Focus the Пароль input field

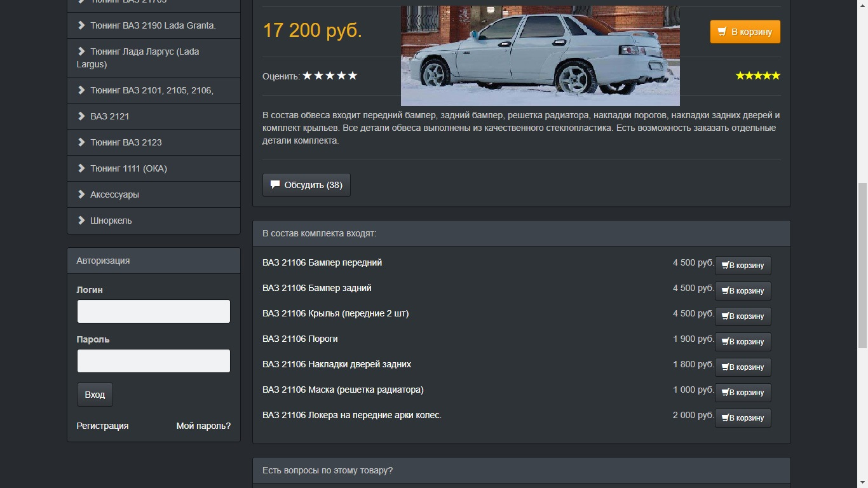click(x=154, y=361)
